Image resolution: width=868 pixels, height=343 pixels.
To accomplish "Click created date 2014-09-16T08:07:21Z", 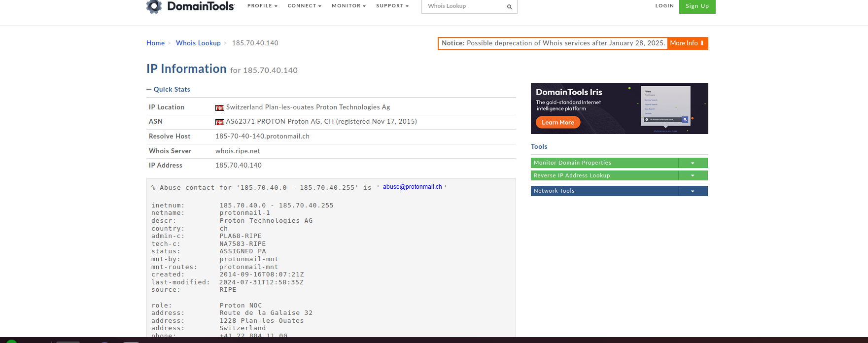I will click(x=262, y=274).
